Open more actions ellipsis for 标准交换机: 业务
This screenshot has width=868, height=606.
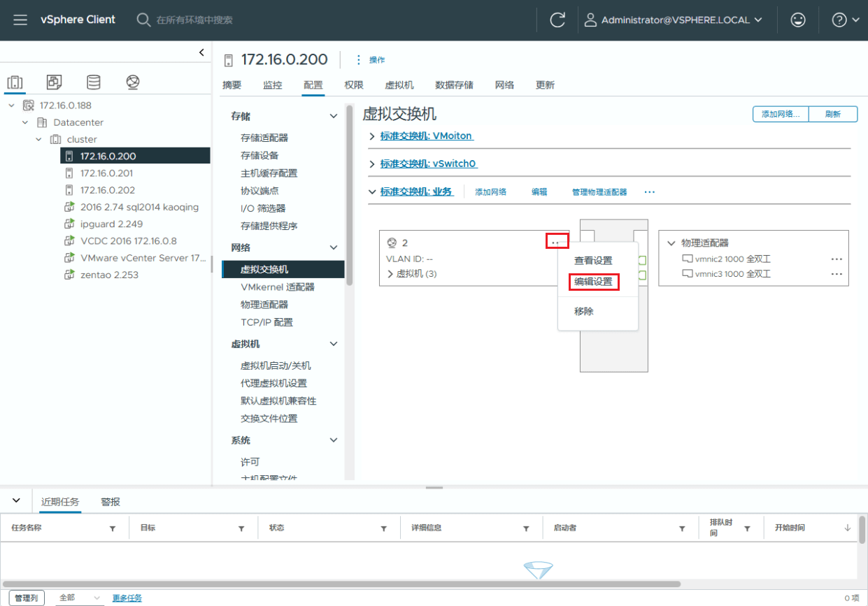click(650, 192)
